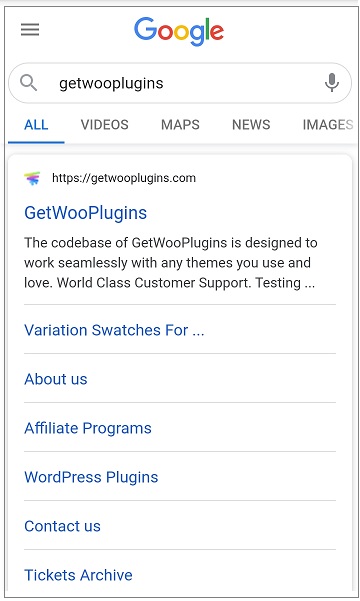Open the hamburger menu icon
Image resolution: width=360 pixels, height=601 pixels.
(x=30, y=30)
